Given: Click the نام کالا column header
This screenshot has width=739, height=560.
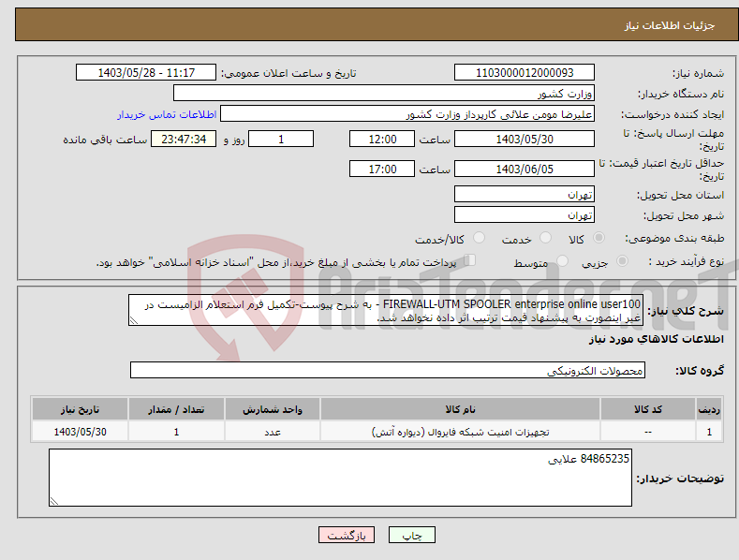Looking at the screenshot, I should (x=460, y=409).
